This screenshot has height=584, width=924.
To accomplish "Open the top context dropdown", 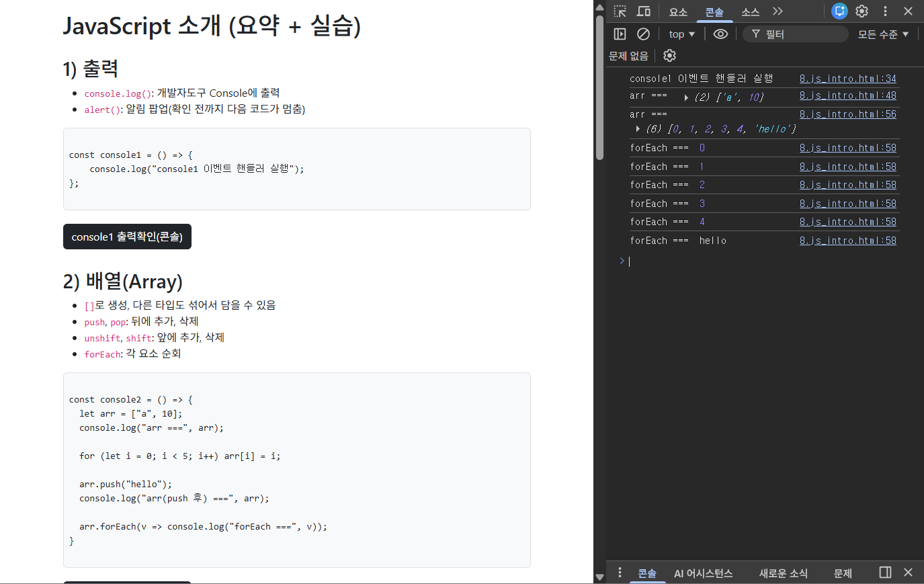I will [x=682, y=34].
